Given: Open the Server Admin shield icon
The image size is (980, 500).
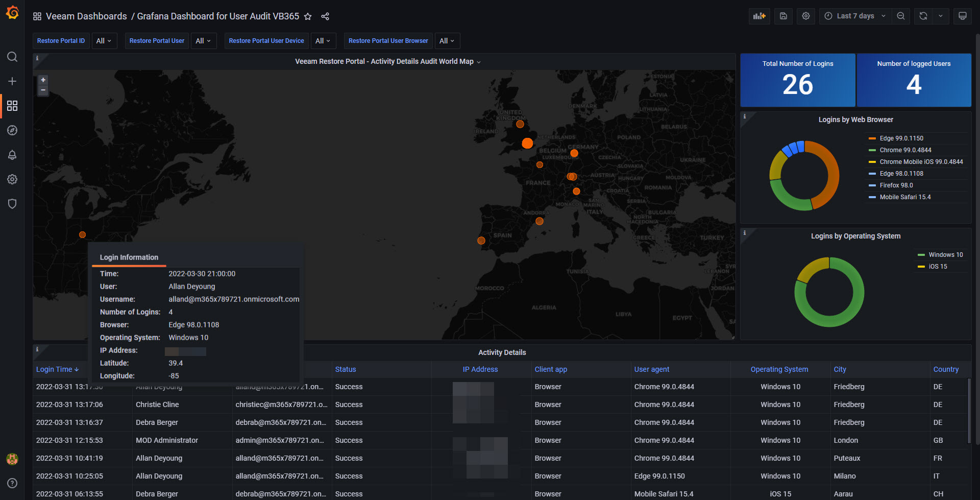Looking at the screenshot, I should [12, 204].
